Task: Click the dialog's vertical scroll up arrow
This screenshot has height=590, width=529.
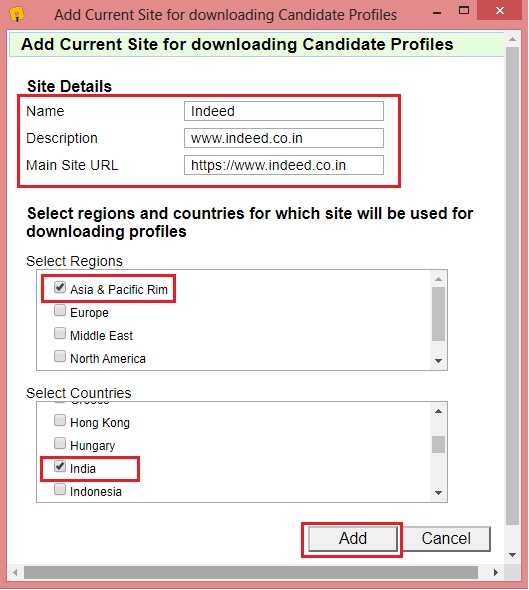Action: [x=512, y=39]
